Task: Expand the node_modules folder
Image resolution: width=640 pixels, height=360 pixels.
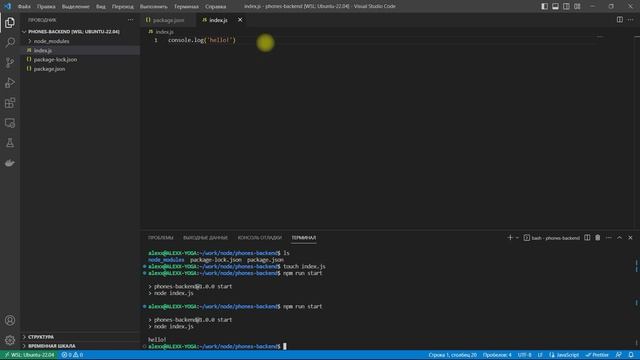Action: click(80, 41)
